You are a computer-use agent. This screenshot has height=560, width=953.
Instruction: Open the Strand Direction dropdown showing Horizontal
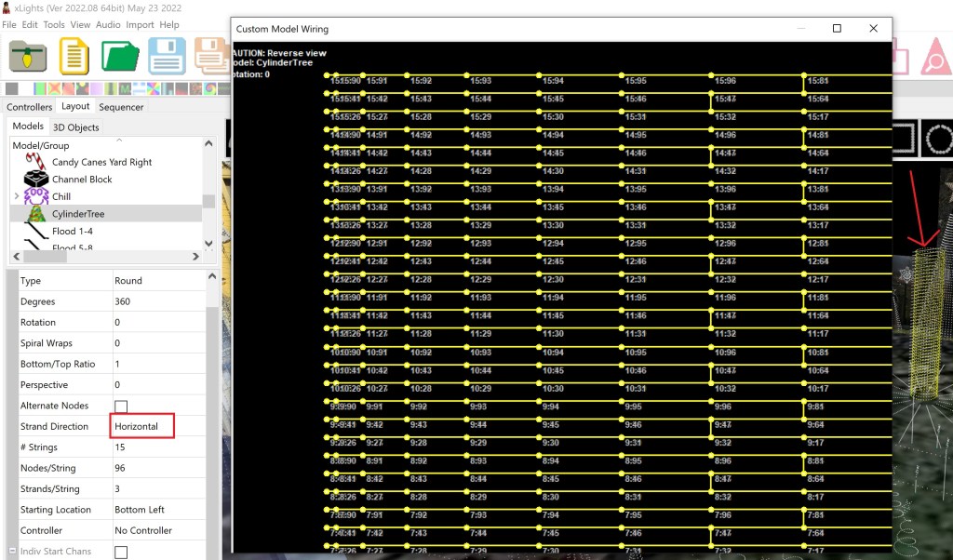142,426
